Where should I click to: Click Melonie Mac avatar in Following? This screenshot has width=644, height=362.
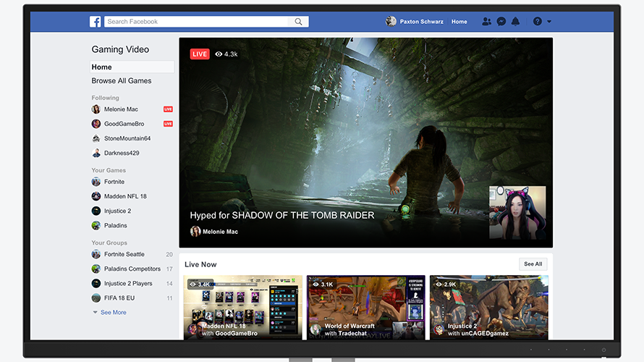click(96, 109)
